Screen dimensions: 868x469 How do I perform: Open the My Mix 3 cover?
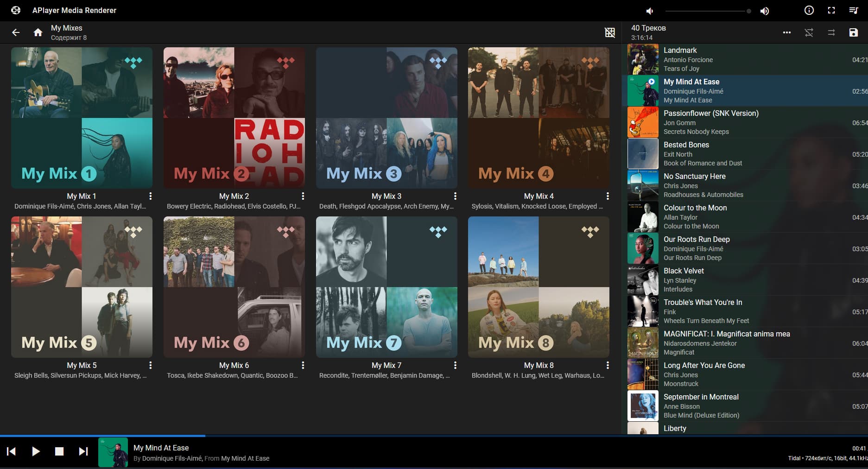386,118
